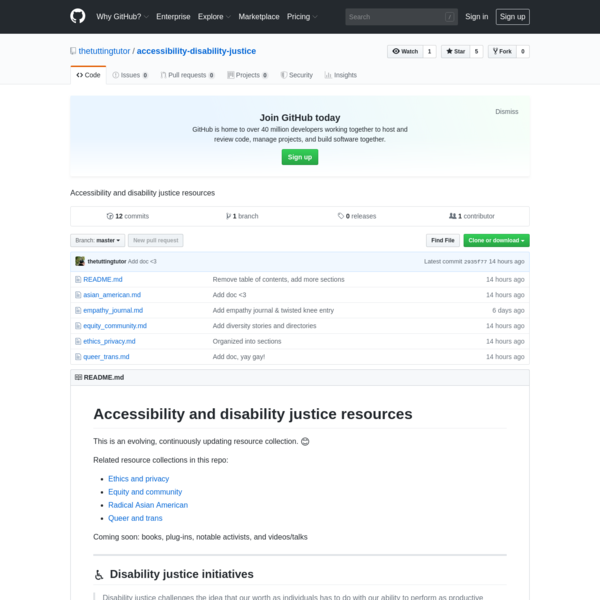This screenshot has height=600, width=600.
Task: Click file icon next to asian_american.md
Action: pos(78,295)
